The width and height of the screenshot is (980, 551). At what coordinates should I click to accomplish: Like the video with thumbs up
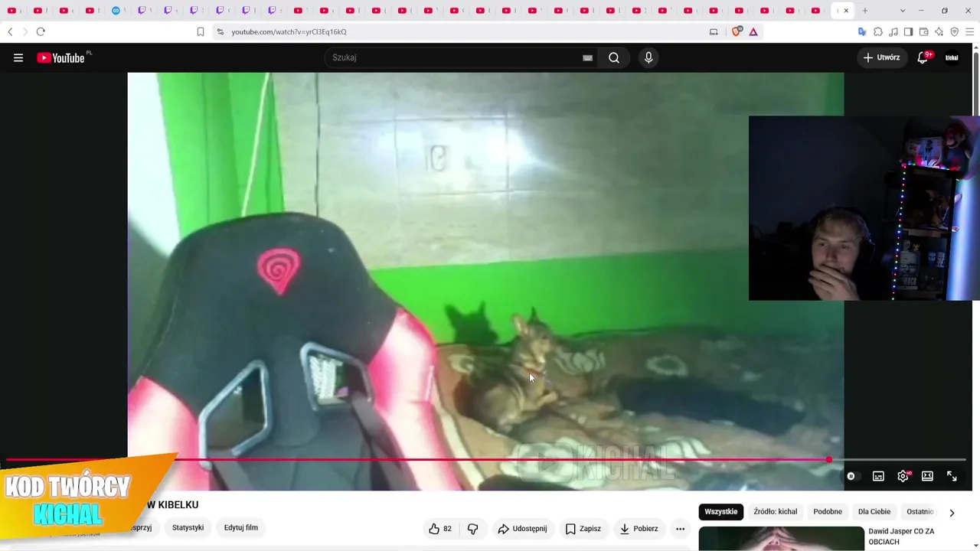click(x=439, y=529)
